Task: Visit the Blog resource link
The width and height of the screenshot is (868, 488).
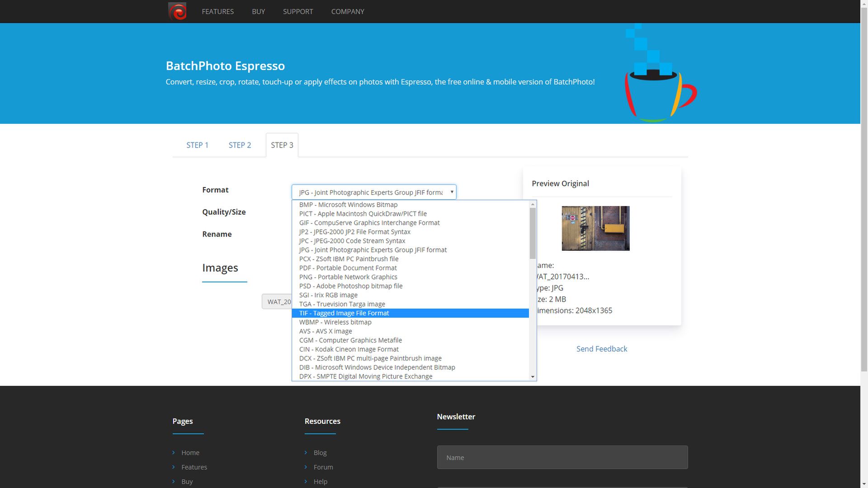Action: (x=320, y=453)
